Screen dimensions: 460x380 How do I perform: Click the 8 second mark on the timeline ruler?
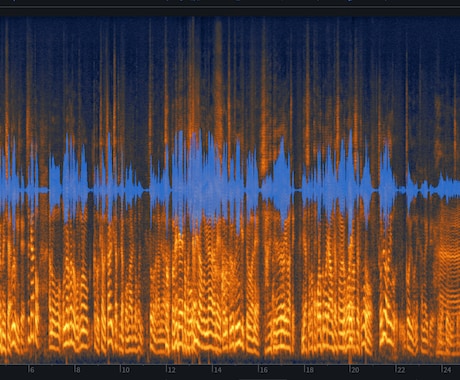(x=78, y=370)
